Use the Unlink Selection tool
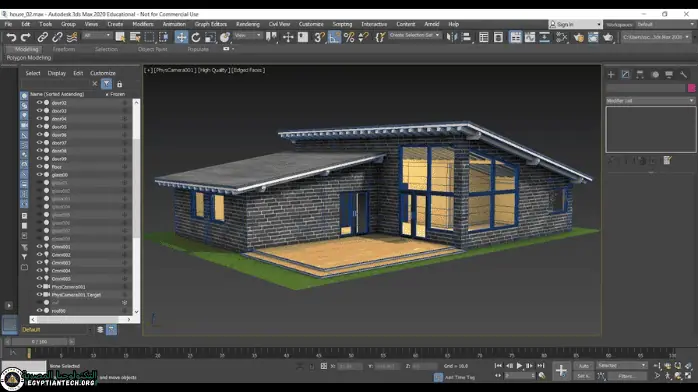The width and height of the screenshot is (698, 392). pyautogui.click(x=57, y=37)
